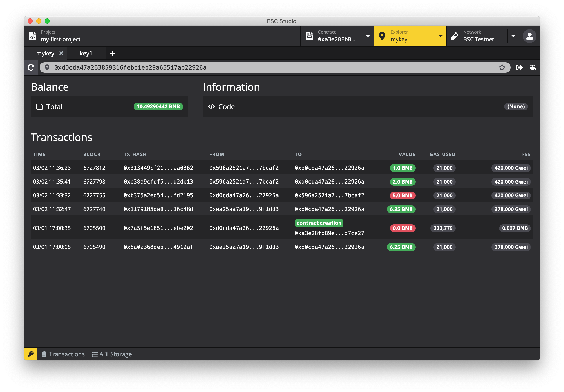
Task: Click the faucet icon at far right
Action: point(533,67)
